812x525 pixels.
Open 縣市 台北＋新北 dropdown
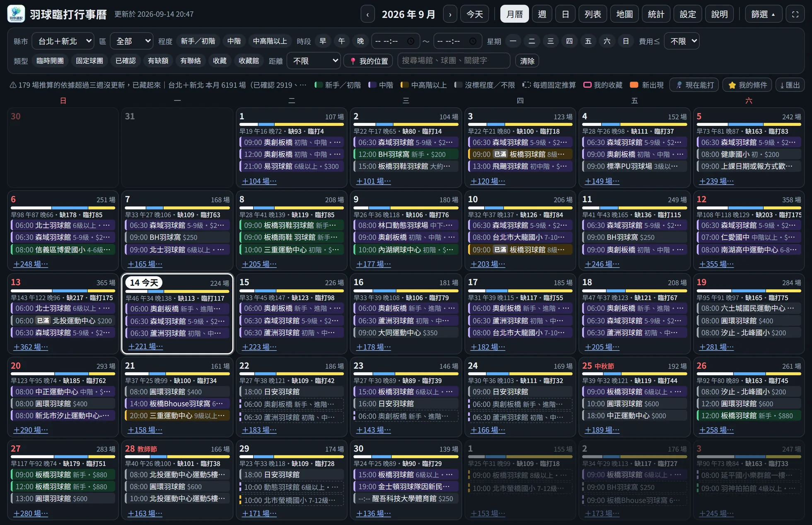[x=63, y=41]
